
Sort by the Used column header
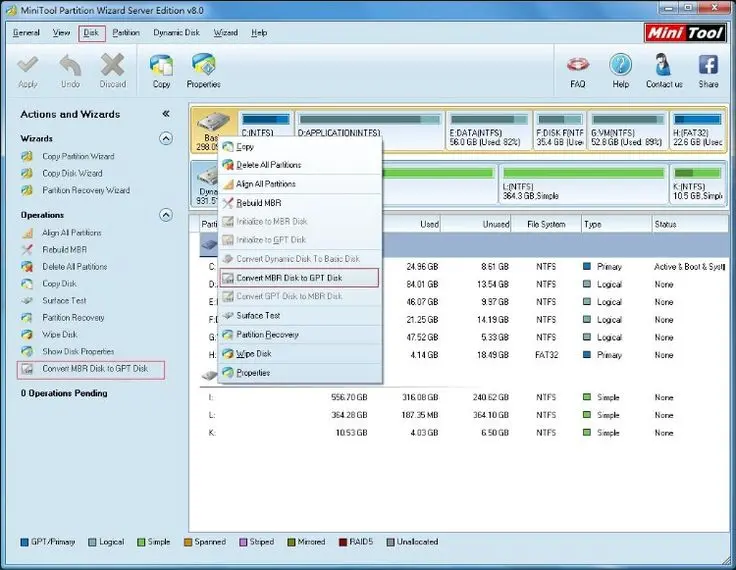point(412,224)
